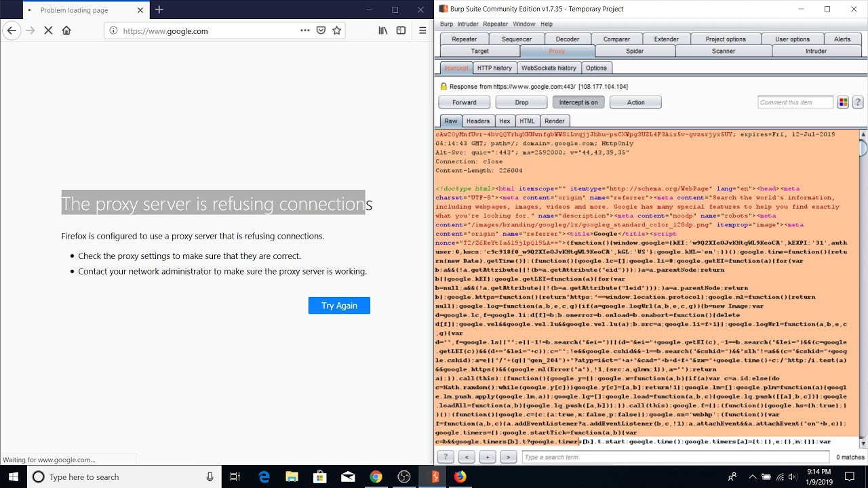Toggle Intercept is on button
Viewport: 868px width, 488px height.
578,102
